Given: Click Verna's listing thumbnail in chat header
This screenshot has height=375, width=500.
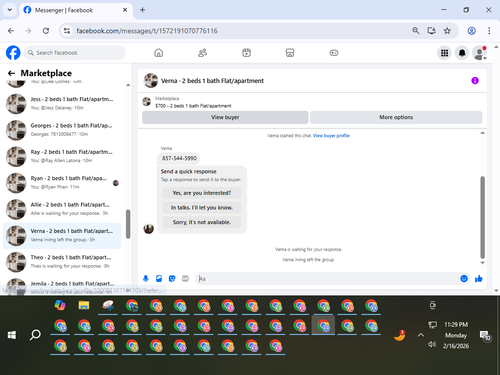Looking at the screenshot, I should tap(151, 80).
